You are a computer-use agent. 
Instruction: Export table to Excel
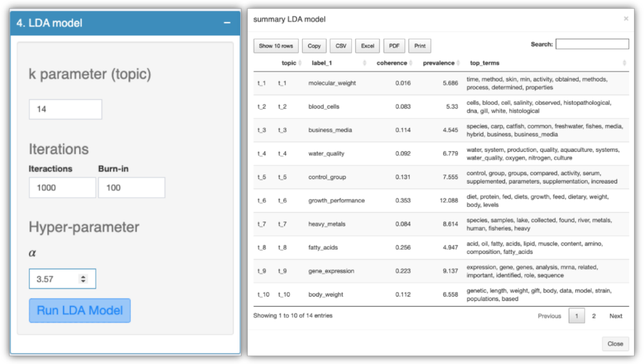(x=367, y=46)
